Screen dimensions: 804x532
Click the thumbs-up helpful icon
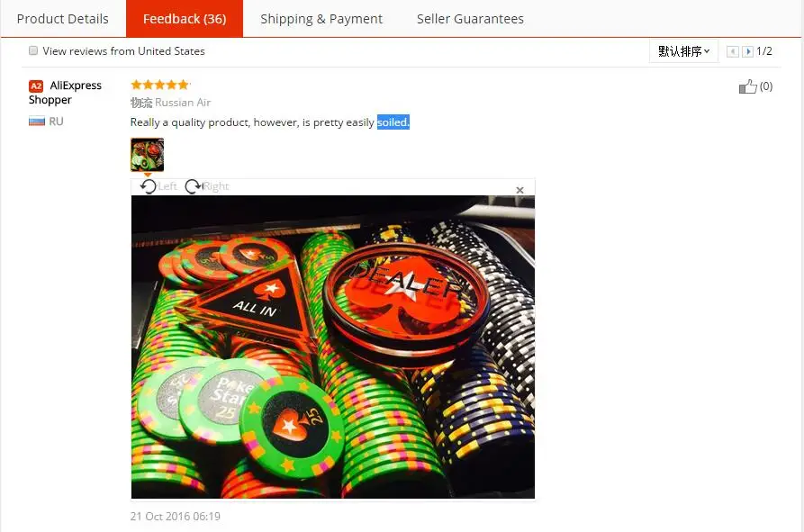[x=747, y=86]
